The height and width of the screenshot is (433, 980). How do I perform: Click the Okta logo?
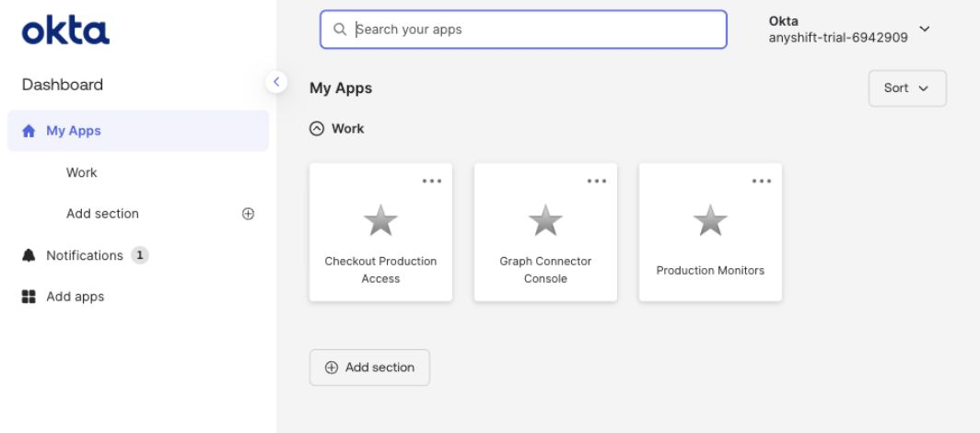pos(65,30)
